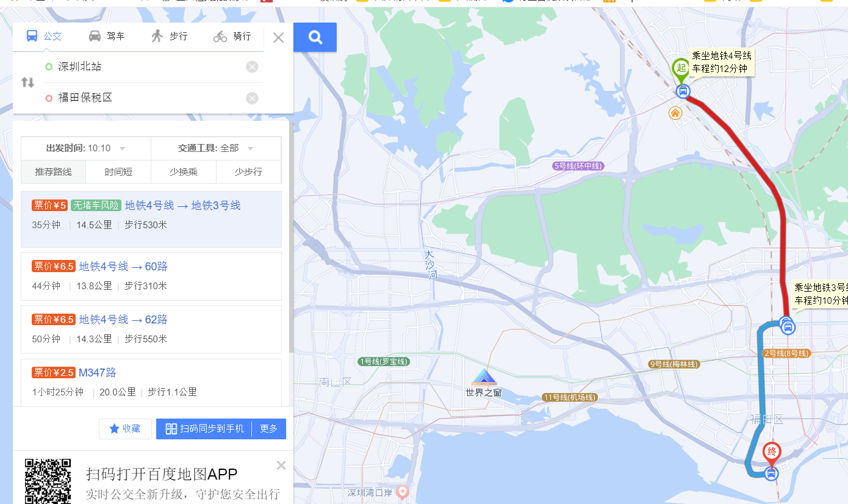Select the 时间短 route filter
The image size is (848, 504).
118,172
